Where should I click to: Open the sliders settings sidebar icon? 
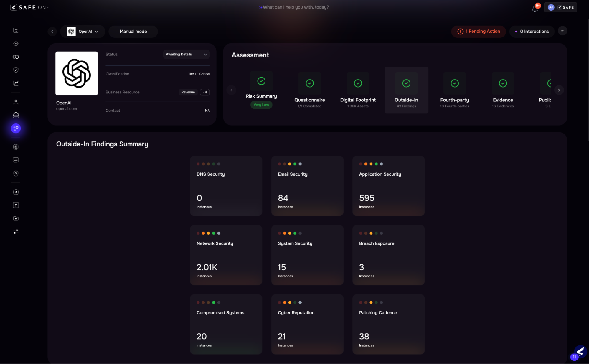coord(16,232)
